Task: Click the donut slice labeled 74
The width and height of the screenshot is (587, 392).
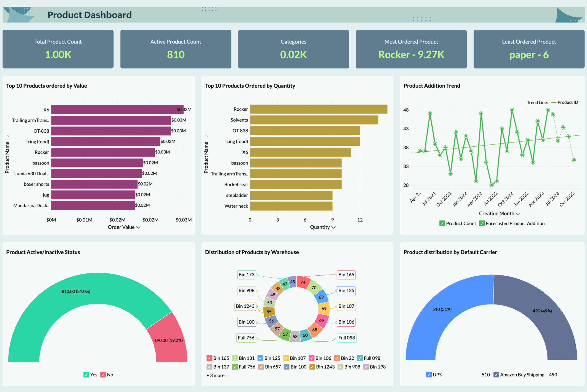Action: coord(303,282)
